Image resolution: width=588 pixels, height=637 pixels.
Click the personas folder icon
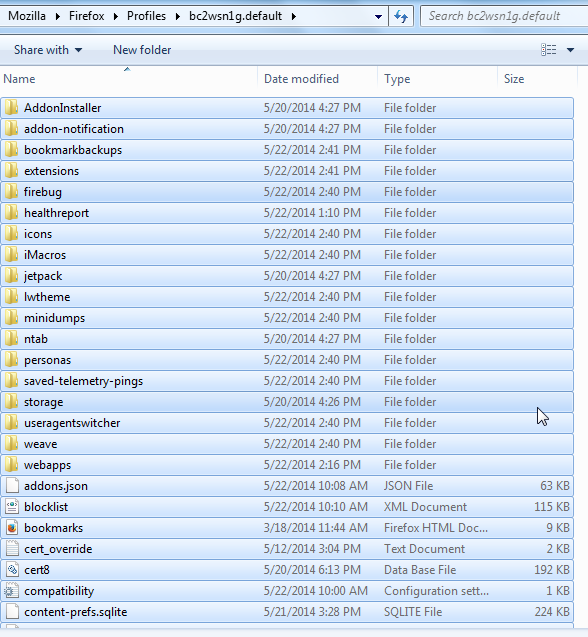click(x=12, y=360)
